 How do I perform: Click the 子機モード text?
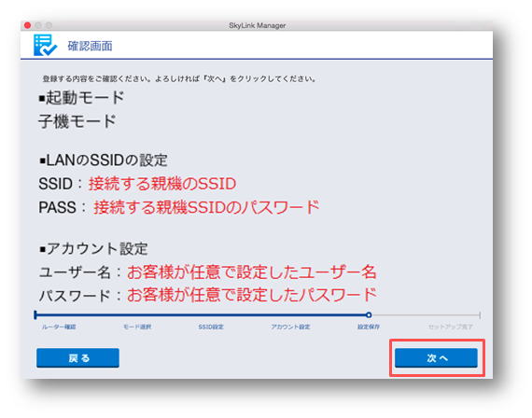point(77,121)
